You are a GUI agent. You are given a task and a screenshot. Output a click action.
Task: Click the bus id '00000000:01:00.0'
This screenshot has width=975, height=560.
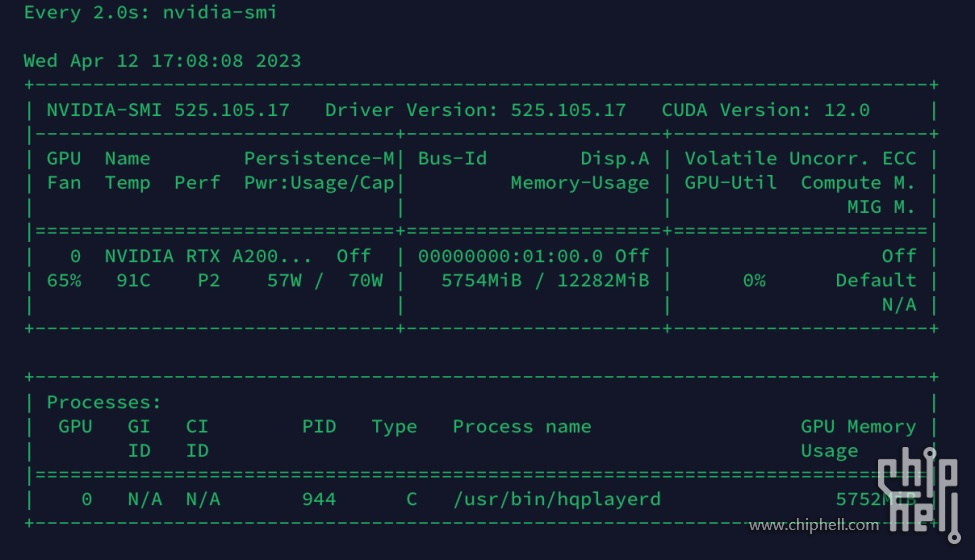point(511,256)
